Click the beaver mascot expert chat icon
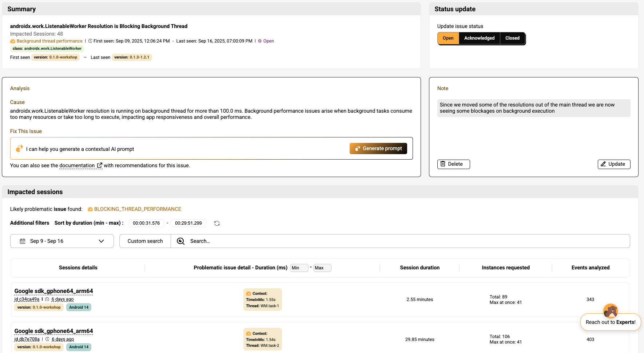Screen dimensions: 644x353 pyautogui.click(x=610, y=311)
